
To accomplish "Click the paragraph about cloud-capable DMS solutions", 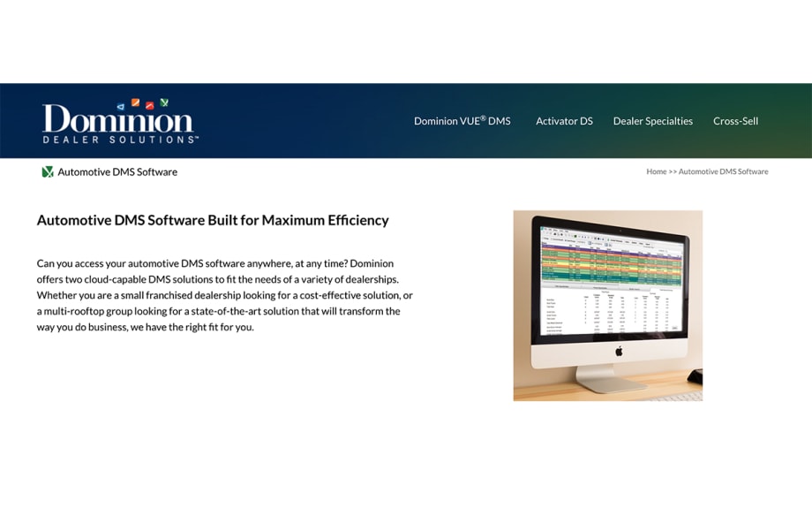I will (x=224, y=295).
